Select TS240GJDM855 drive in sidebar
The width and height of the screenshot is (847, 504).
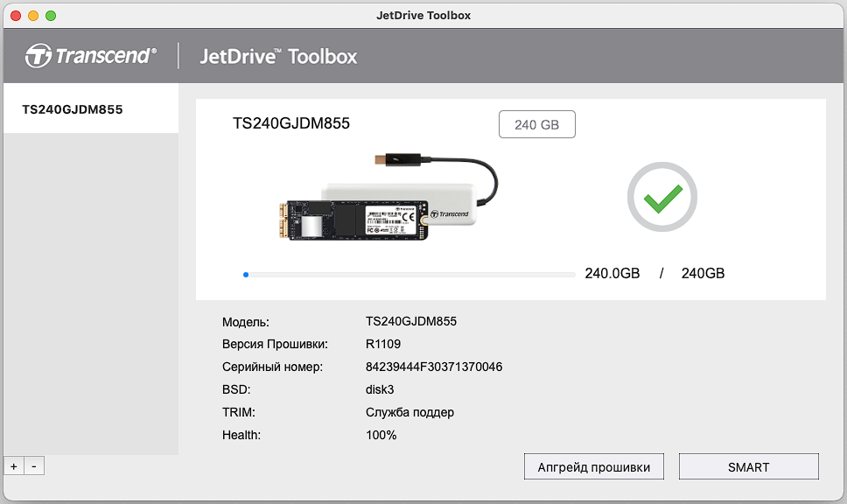click(91, 108)
